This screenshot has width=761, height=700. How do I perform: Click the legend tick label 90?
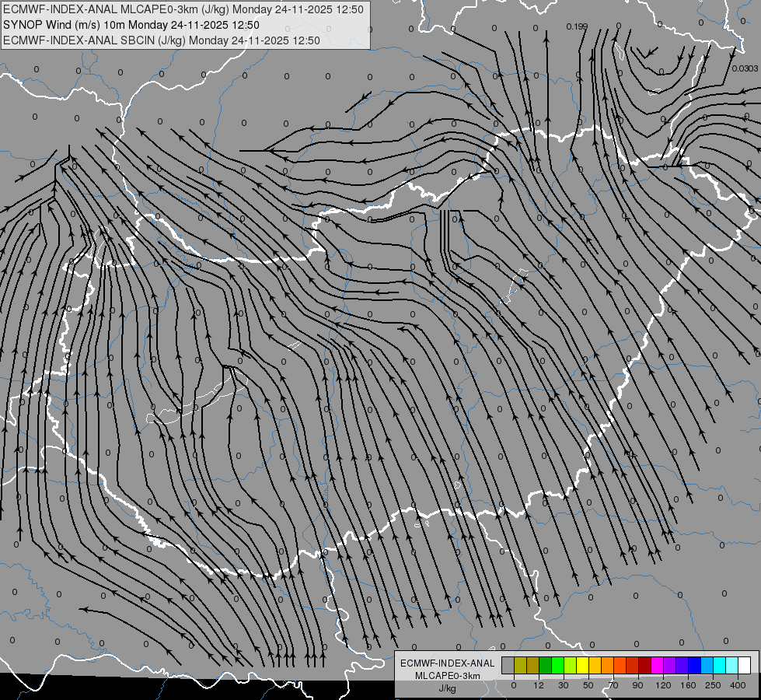tap(637, 685)
